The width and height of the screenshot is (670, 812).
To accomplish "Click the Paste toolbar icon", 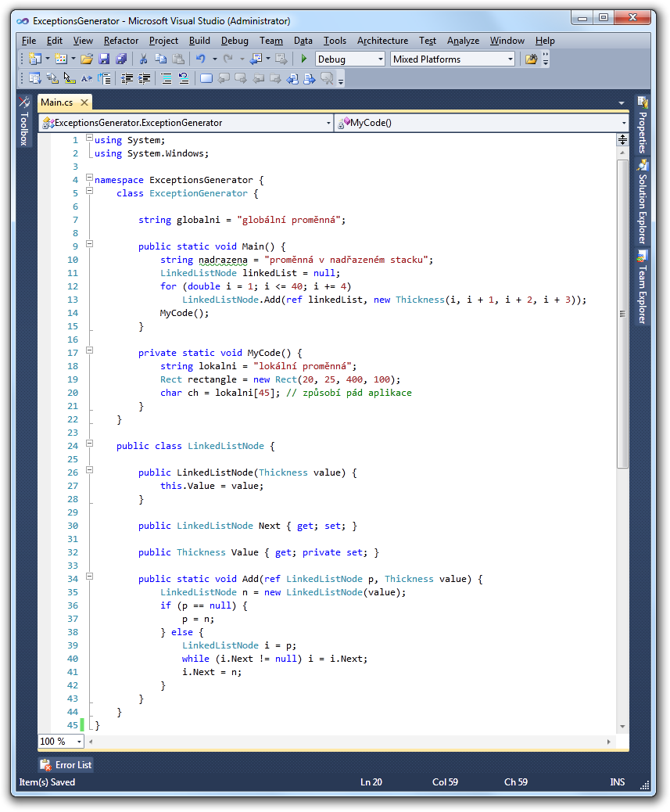I will pos(178,59).
